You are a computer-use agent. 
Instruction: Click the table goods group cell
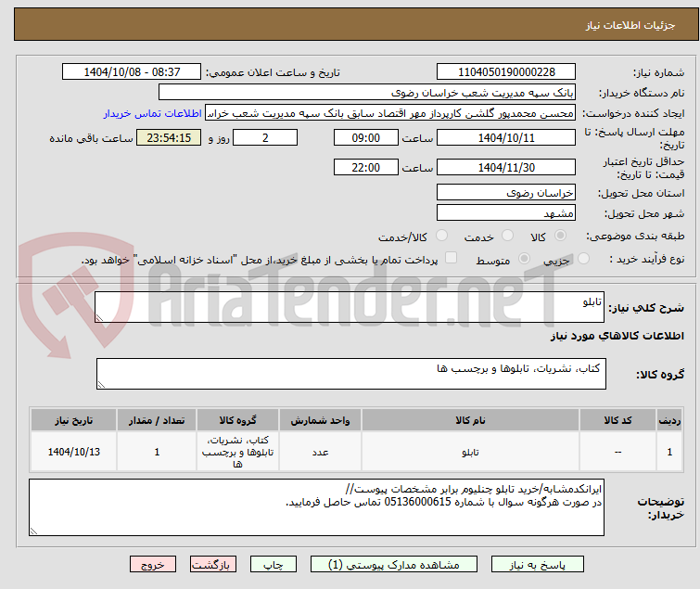coord(237,452)
